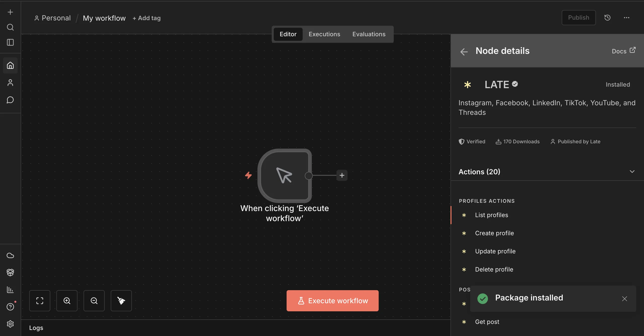The height and width of the screenshot is (336, 644).
Task: Click the zoom in canvas button
Action: (67, 301)
